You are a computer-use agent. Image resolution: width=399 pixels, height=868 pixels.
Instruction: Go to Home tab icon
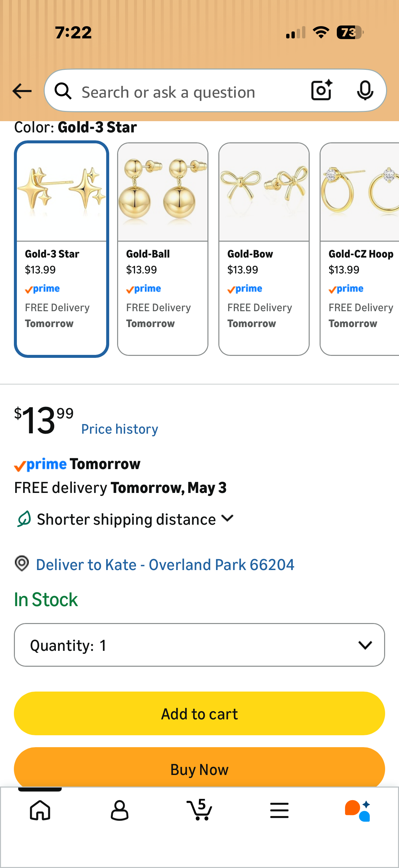coord(40,810)
